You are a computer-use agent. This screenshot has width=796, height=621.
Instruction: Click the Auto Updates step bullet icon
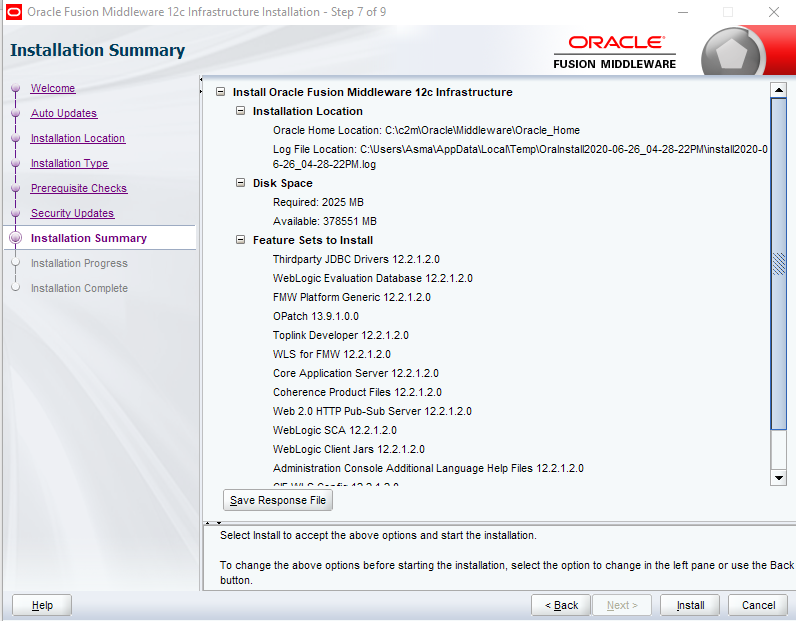[x=16, y=113]
